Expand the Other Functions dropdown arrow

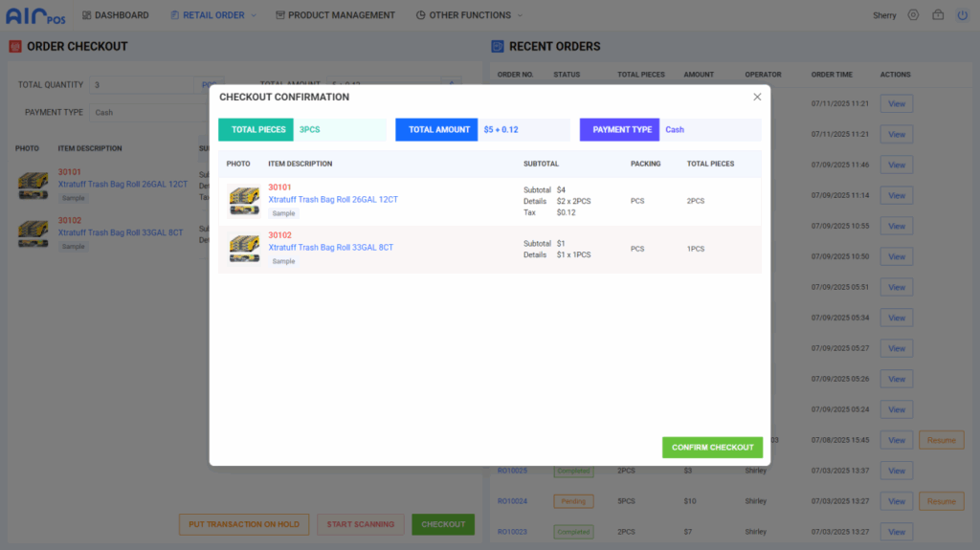(x=520, y=15)
